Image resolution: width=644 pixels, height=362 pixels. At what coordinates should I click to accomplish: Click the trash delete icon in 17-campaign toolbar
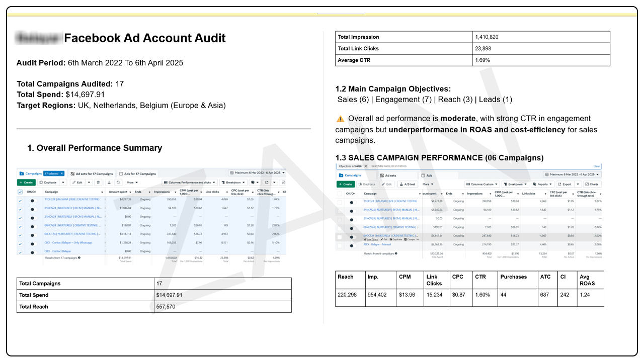98,183
